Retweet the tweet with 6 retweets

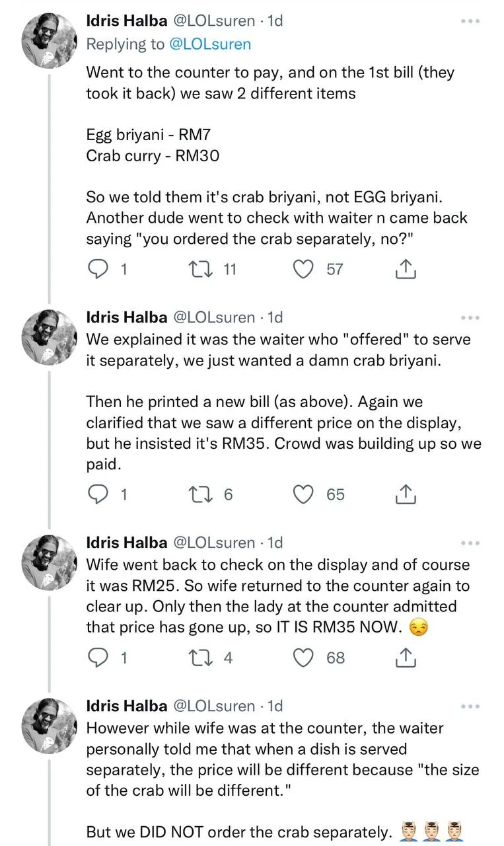tap(198, 494)
